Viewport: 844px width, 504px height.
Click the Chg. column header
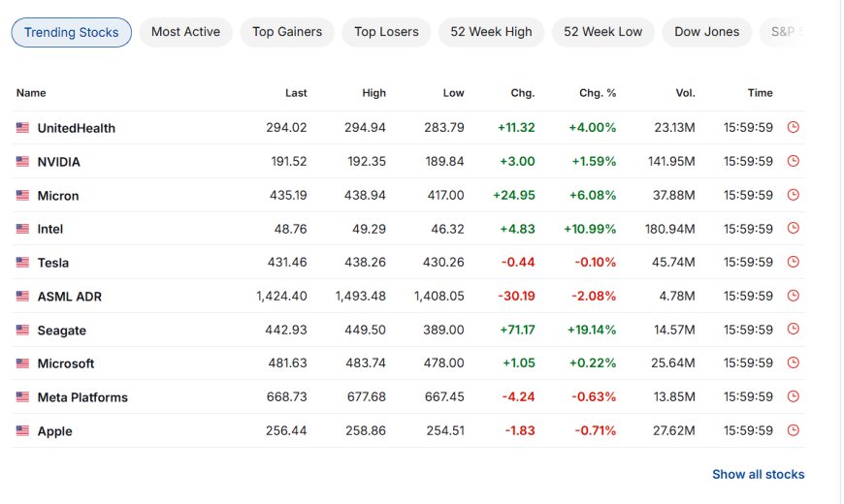[523, 93]
